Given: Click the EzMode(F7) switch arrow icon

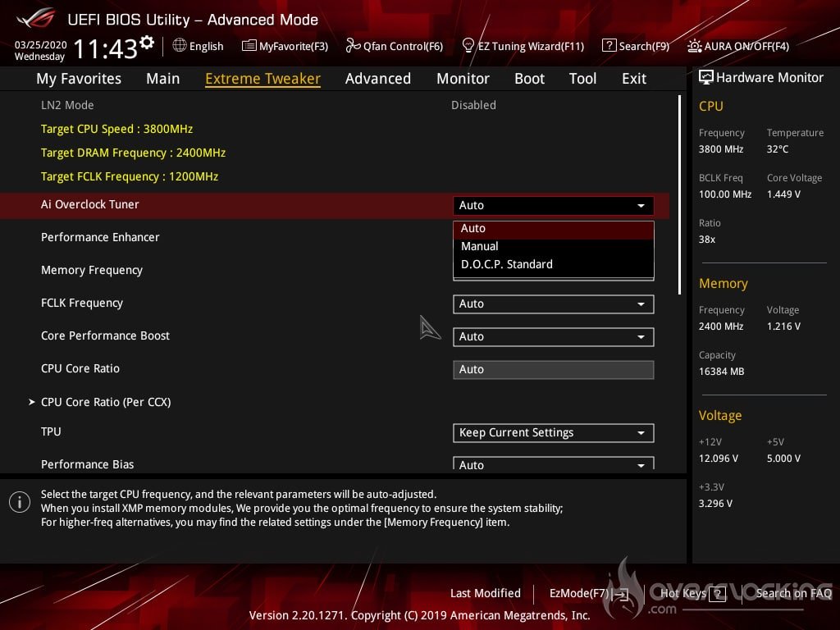Looking at the screenshot, I should [621, 594].
